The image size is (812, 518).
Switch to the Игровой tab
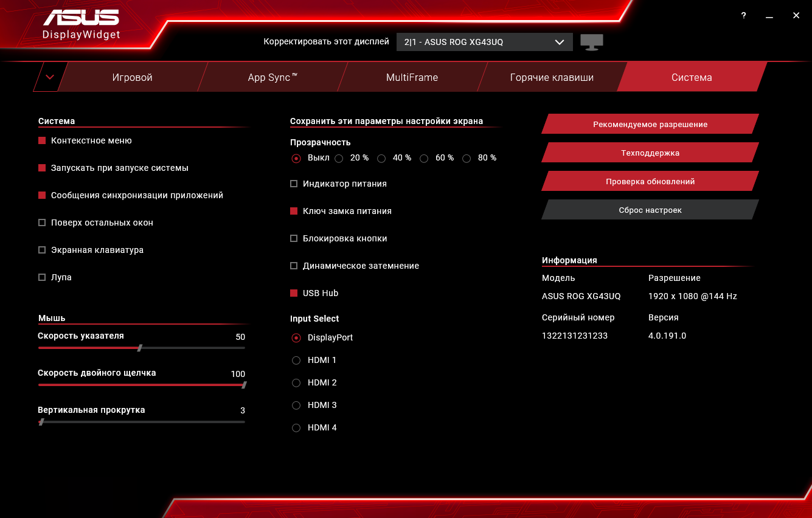[132, 77]
